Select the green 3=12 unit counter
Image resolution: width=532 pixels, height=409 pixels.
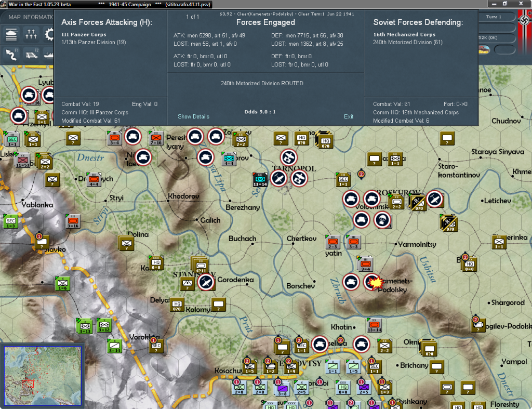coord(104,325)
